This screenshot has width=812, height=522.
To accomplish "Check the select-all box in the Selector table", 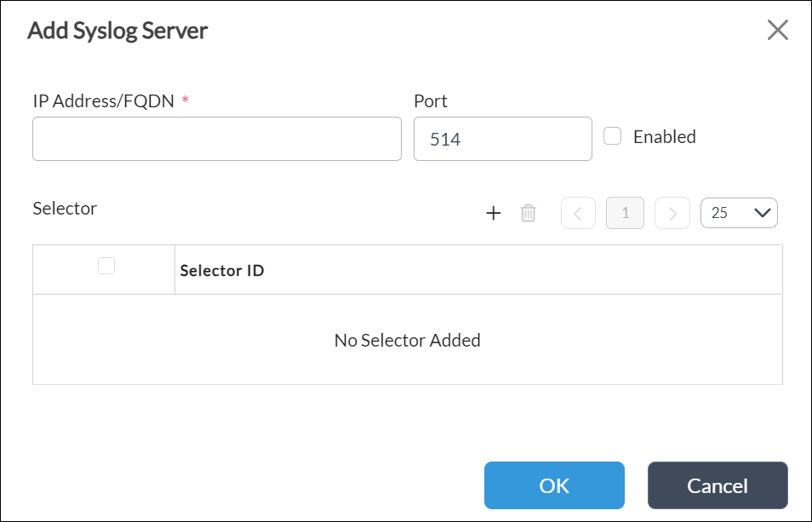I will [x=106, y=266].
